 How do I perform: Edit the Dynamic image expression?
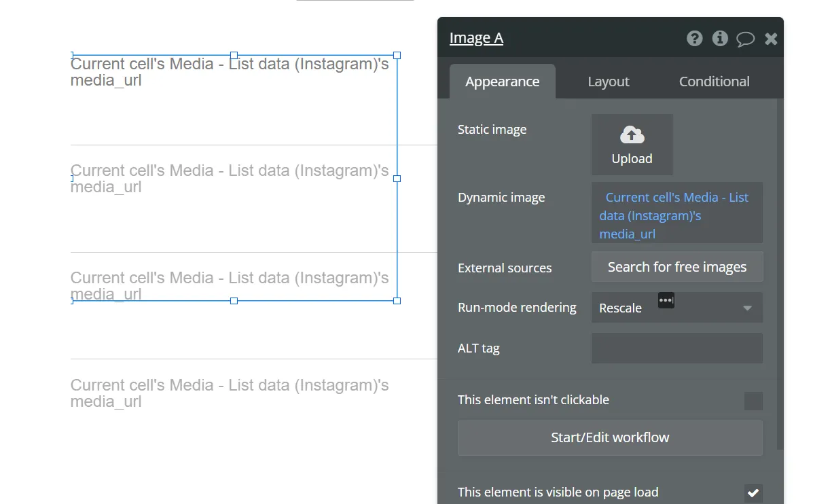677,213
